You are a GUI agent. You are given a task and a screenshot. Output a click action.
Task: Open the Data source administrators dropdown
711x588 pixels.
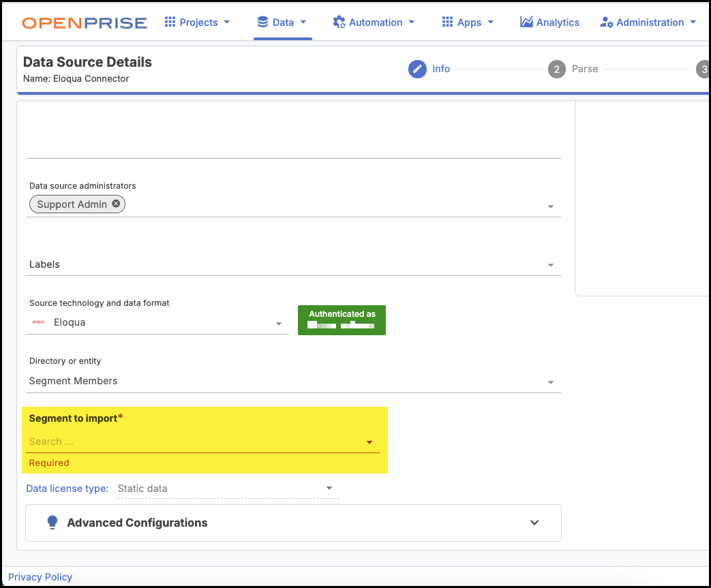[551, 206]
